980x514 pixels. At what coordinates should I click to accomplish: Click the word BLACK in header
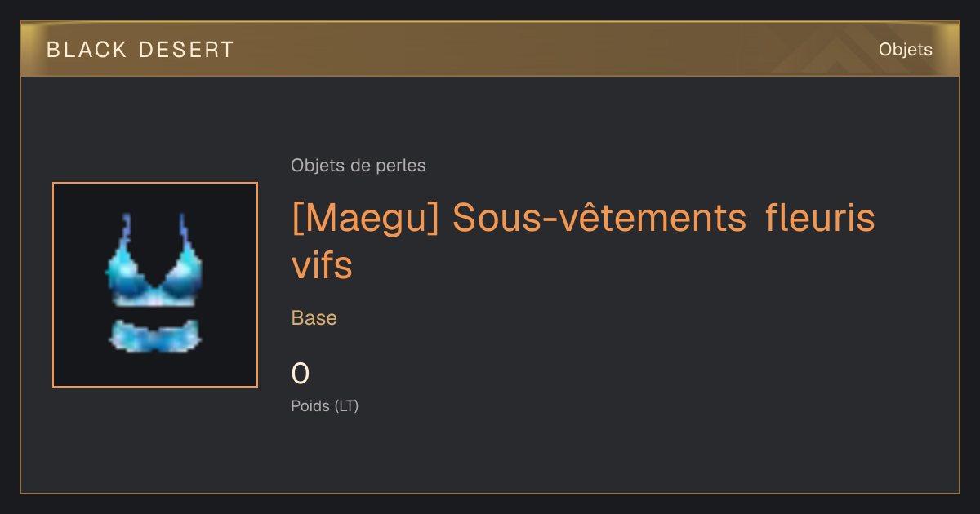pyautogui.click(x=87, y=50)
